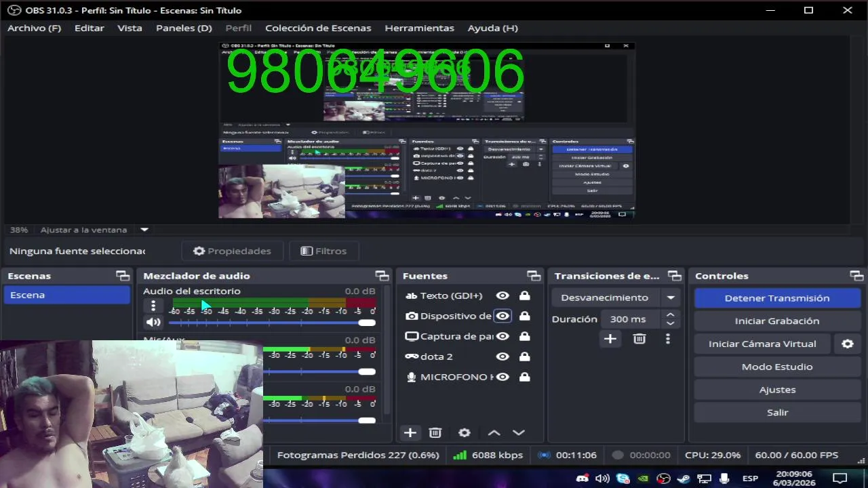This screenshot has height=488, width=868.
Task: Open transition properties three-dot menu
Action: point(668,339)
